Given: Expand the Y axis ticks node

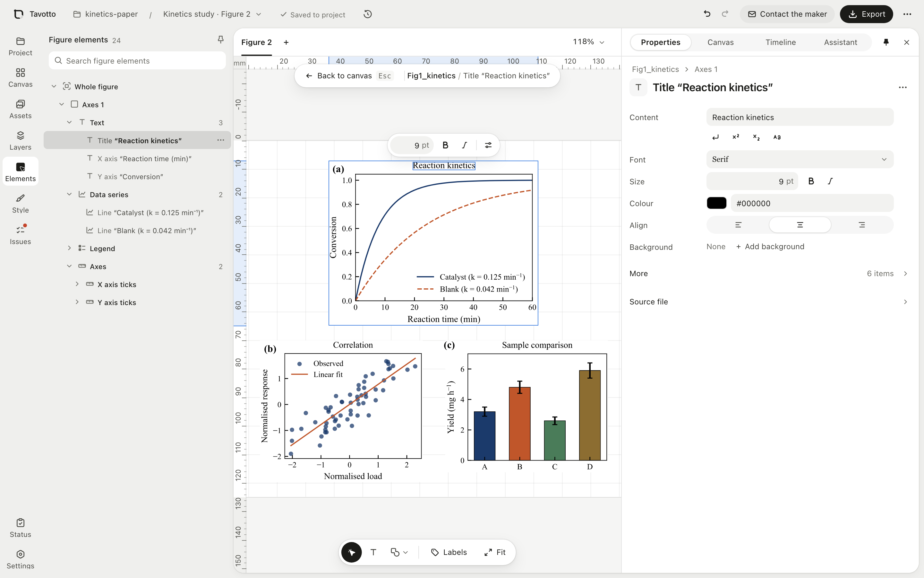Looking at the screenshot, I should [77, 302].
